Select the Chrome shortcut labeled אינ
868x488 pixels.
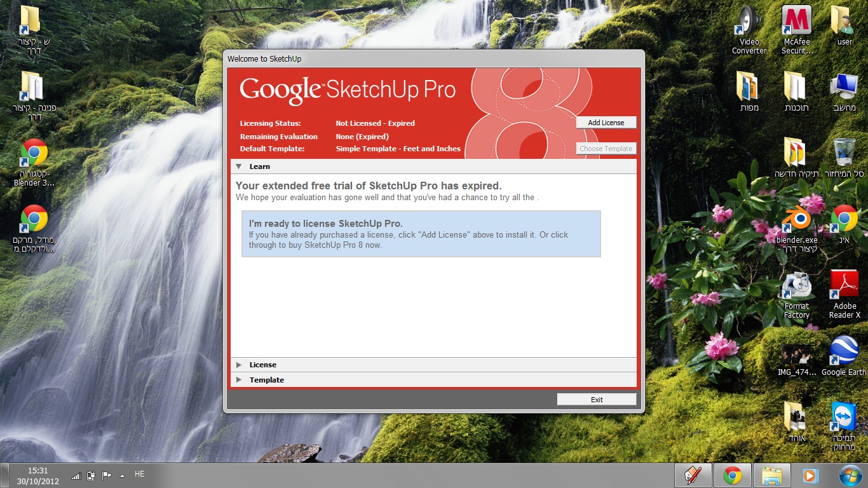(x=844, y=224)
